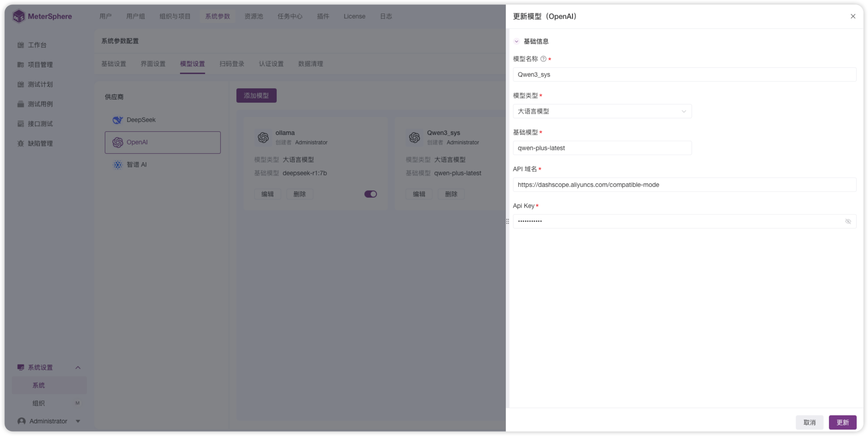Open the 组织与项目 top menu

(x=175, y=16)
